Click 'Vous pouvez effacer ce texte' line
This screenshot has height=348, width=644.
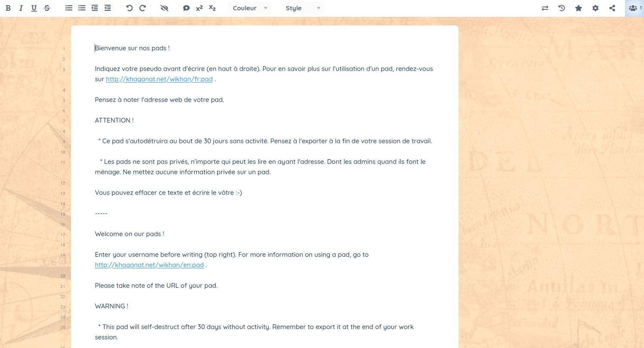point(168,193)
